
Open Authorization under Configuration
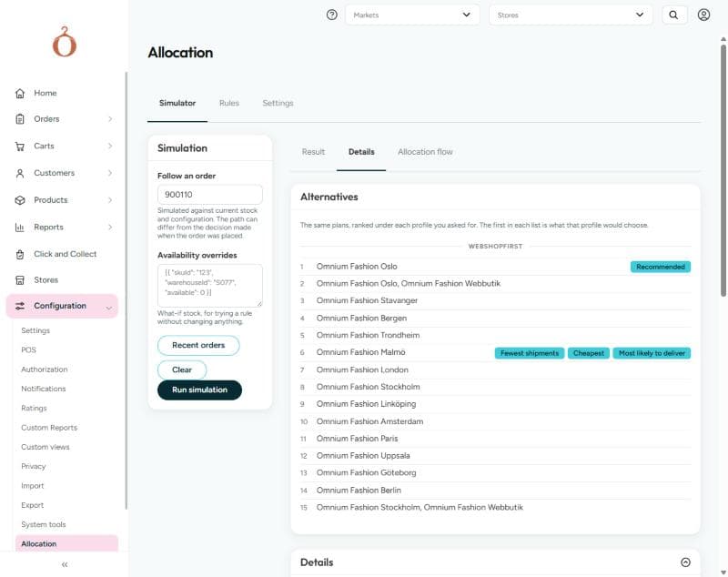[x=44, y=369]
